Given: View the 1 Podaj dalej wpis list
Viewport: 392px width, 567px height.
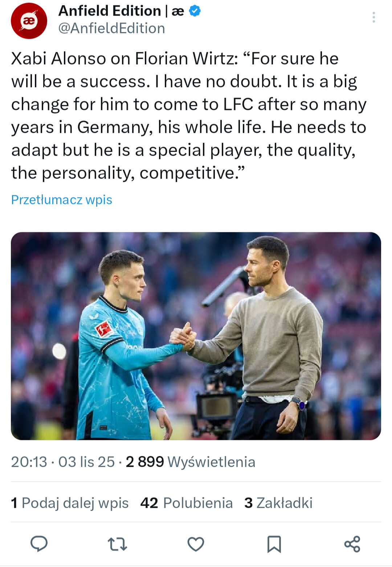Looking at the screenshot, I should point(70,503).
